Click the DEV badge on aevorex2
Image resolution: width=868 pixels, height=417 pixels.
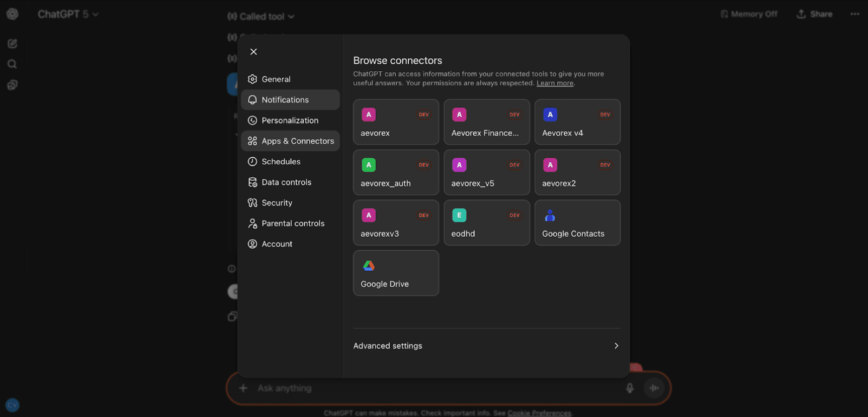pyautogui.click(x=605, y=165)
